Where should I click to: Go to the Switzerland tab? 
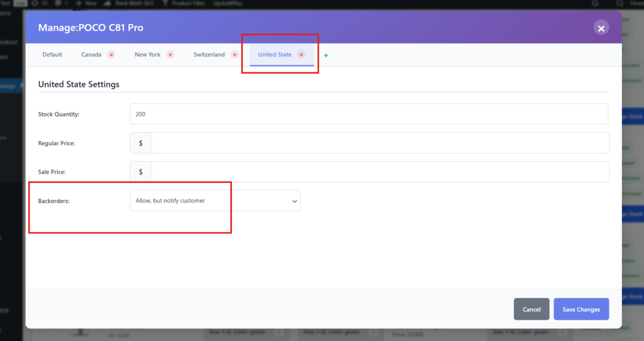[x=209, y=55]
